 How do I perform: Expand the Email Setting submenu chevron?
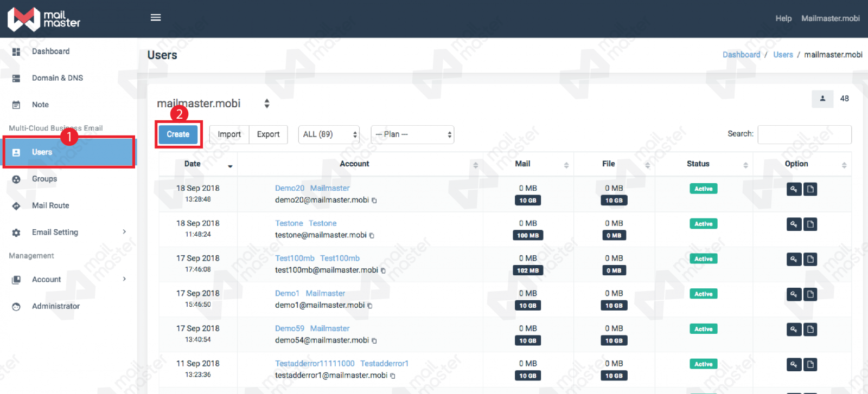tap(124, 232)
